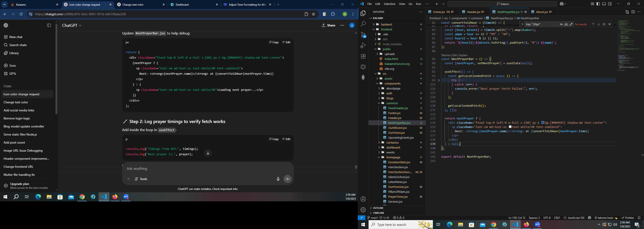Unfold the collapsed try block at line 94
Image resolution: width=644 pixels, height=229 pixels.
tap(439, 80)
